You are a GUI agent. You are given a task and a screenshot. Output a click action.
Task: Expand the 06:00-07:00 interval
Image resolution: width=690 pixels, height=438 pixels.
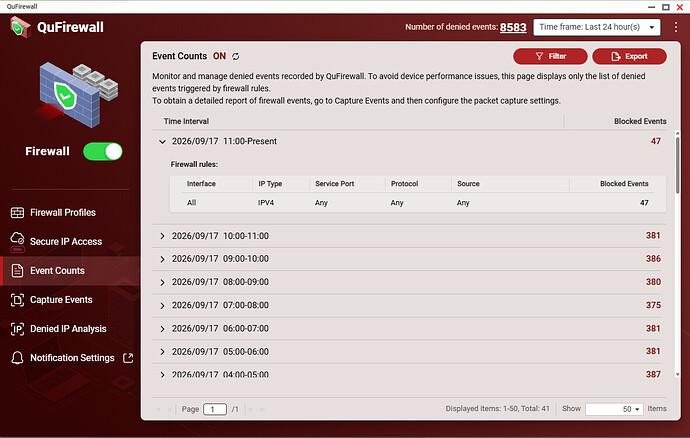pos(162,329)
